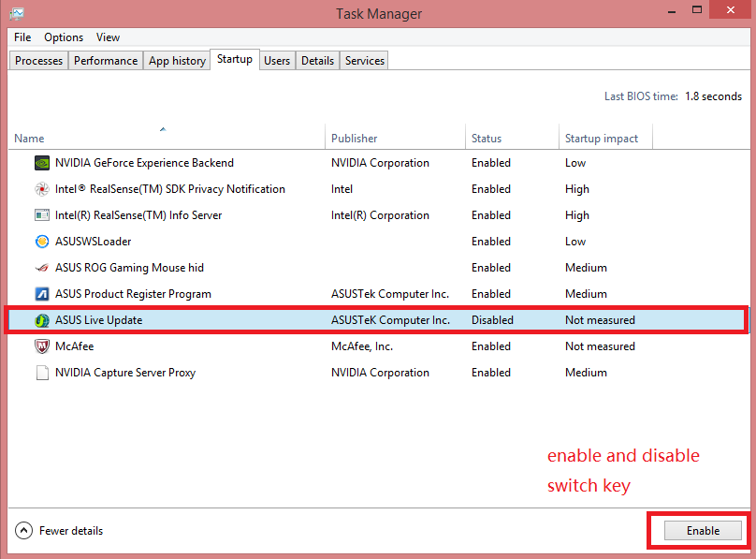Minimize the Task Manager window
This screenshot has width=756, height=559.
(x=672, y=10)
